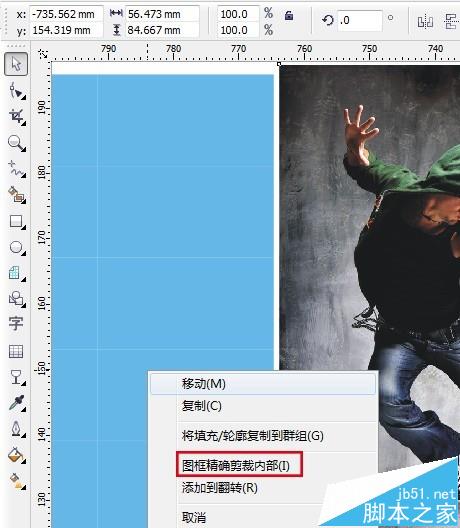
Task: Select the Text tool (字)
Action: pos(16,324)
